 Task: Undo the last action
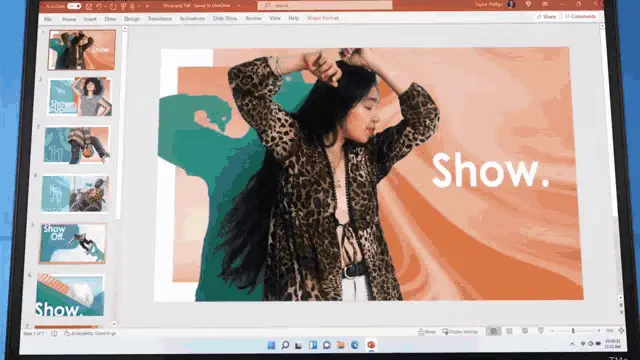pyautogui.click(x=99, y=7)
